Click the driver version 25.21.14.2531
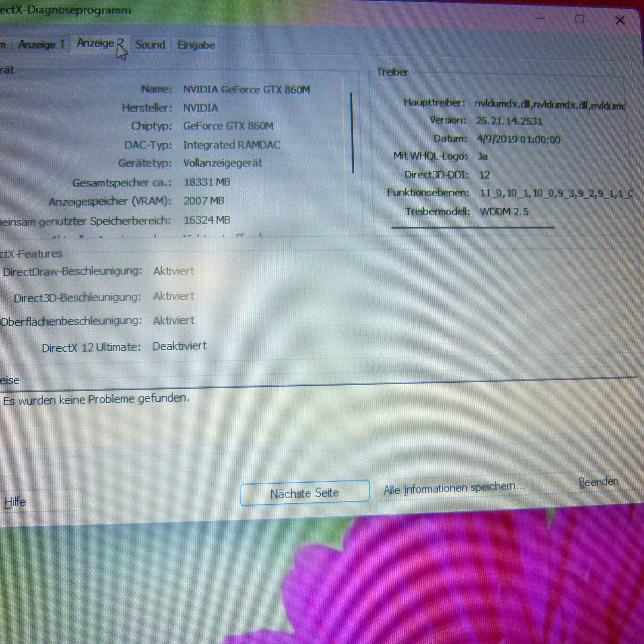Viewport: 644px width, 644px height. point(509,121)
